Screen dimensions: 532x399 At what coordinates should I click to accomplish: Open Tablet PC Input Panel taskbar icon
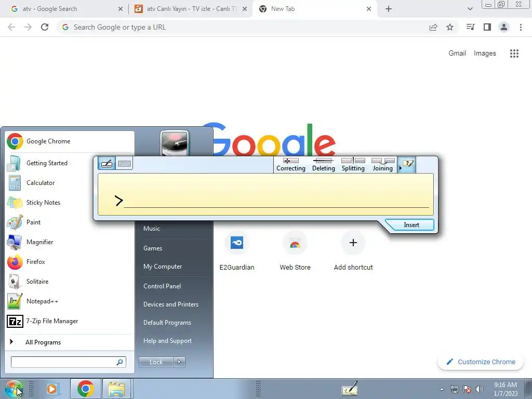coord(350,389)
